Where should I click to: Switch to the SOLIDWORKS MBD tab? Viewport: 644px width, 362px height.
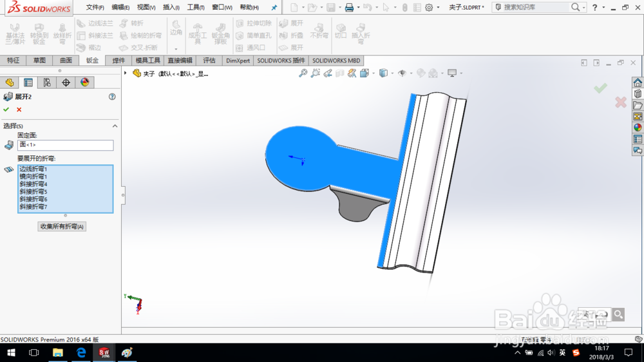[336, 61]
